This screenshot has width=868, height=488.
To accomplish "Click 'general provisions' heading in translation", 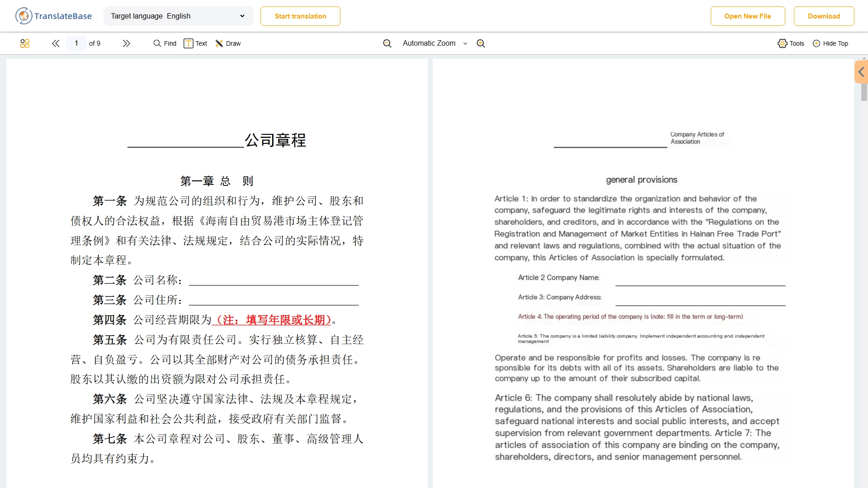I will click(x=642, y=180).
